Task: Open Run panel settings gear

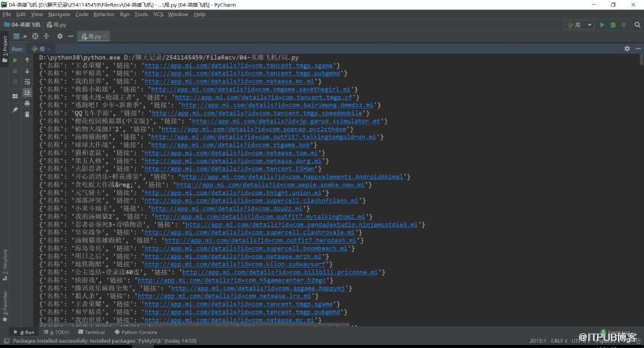Action: (x=627, y=48)
